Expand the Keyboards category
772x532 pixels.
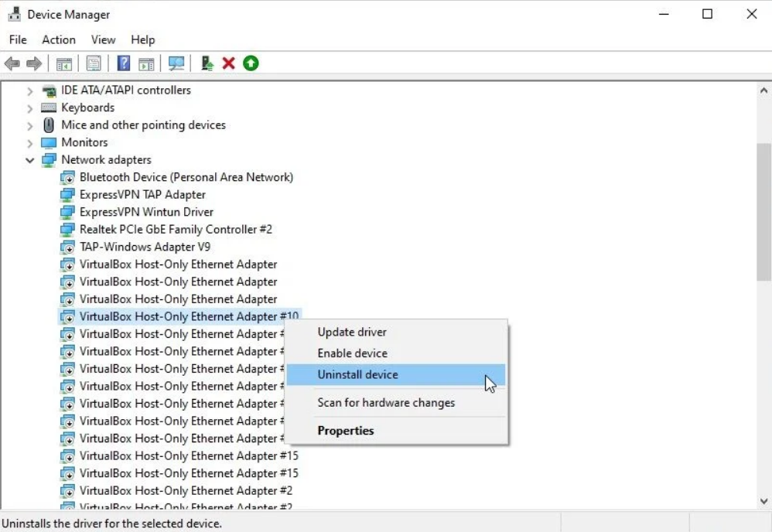click(29, 107)
